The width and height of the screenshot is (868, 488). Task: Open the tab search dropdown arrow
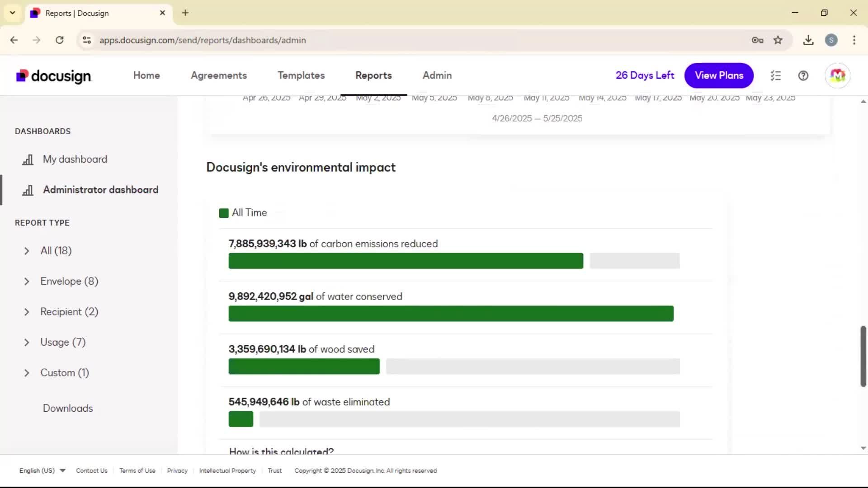(x=13, y=13)
